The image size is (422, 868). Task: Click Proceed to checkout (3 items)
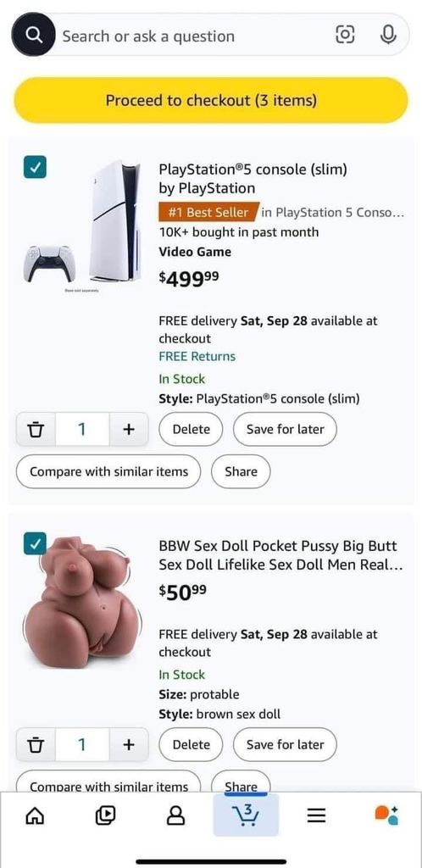point(211,100)
